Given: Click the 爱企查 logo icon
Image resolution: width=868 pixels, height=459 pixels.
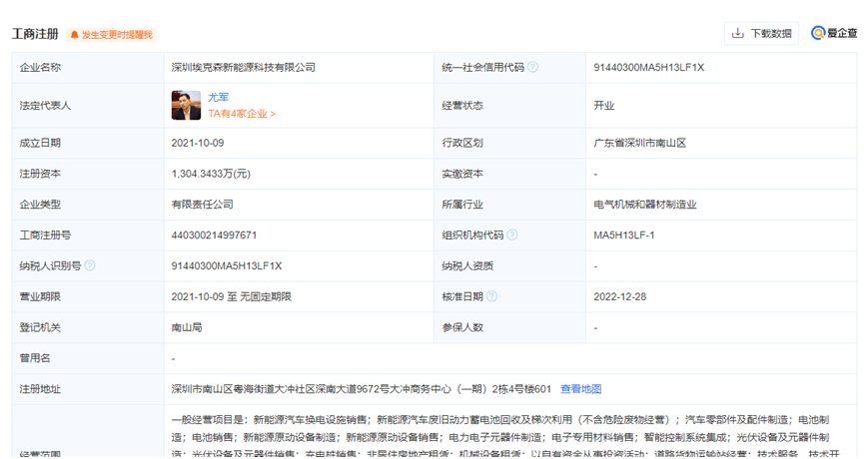Looking at the screenshot, I should coord(818,33).
